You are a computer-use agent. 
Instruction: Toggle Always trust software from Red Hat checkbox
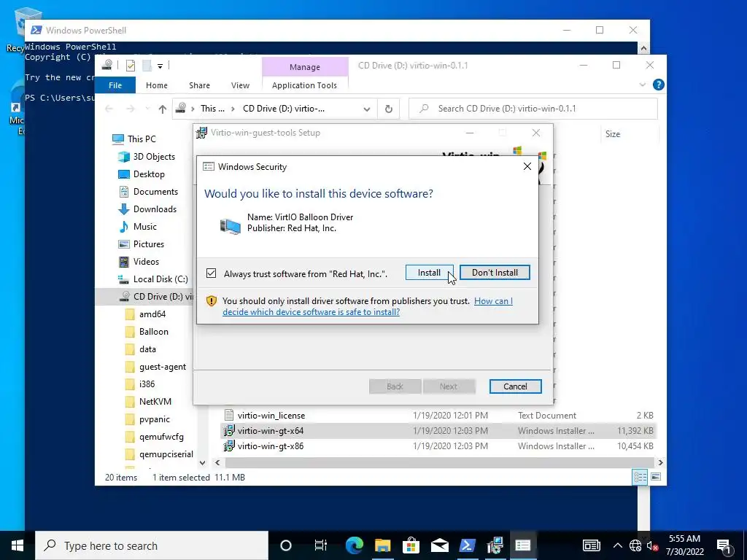coord(211,273)
